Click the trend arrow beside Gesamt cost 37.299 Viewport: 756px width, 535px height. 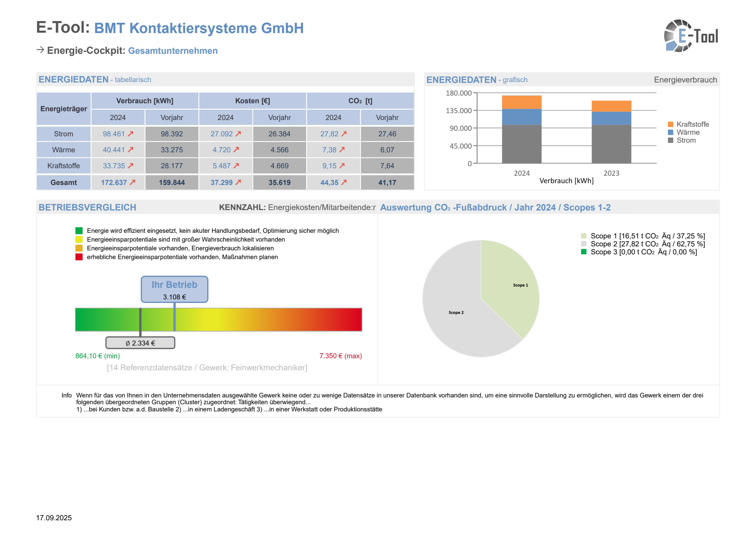pos(238,183)
